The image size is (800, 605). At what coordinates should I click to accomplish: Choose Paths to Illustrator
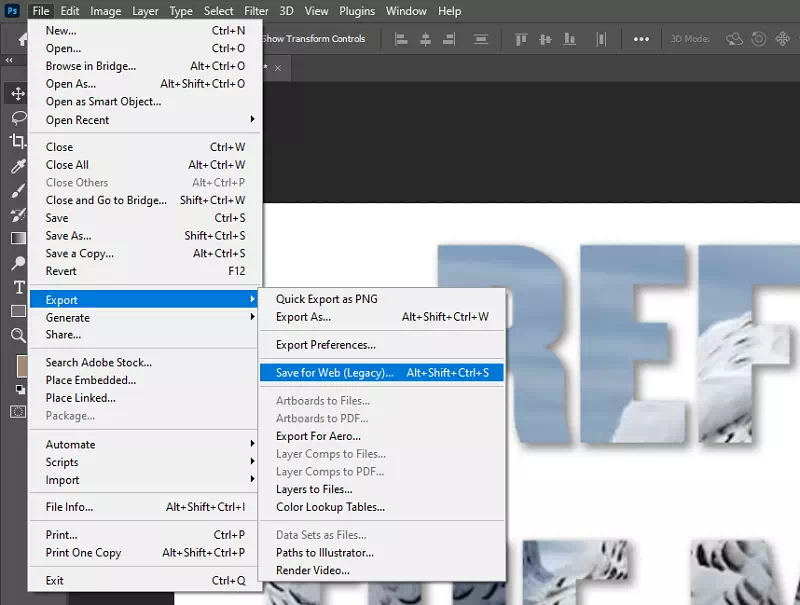(x=382, y=552)
